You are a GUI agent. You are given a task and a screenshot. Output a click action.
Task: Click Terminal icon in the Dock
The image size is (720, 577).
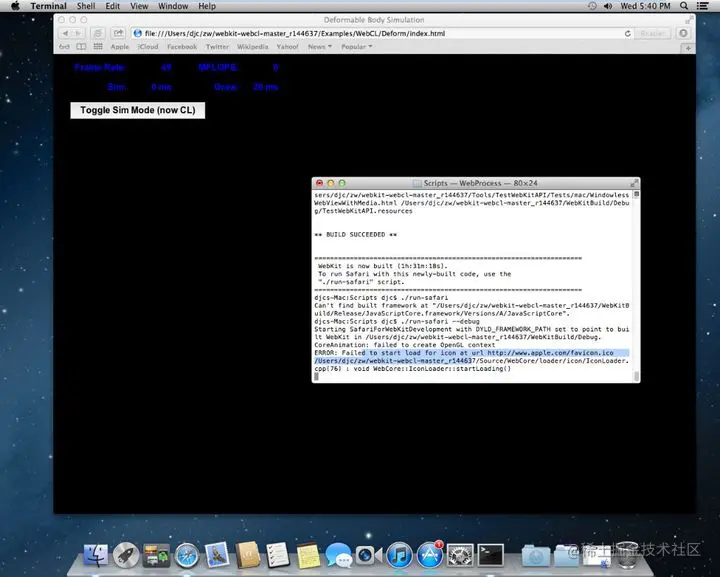pyautogui.click(x=490, y=555)
